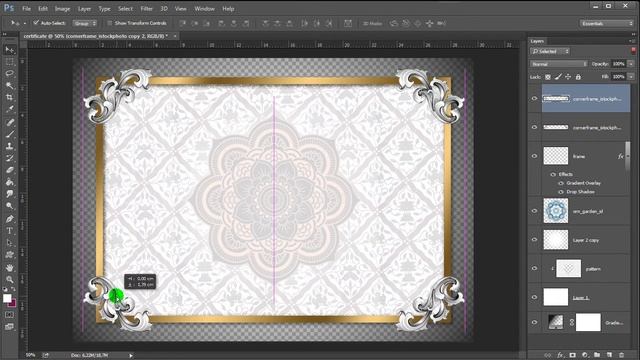Image resolution: width=640 pixels, height=360 pixels.
Task: Click the Add layer style fx icon
Action: (560, 355)
